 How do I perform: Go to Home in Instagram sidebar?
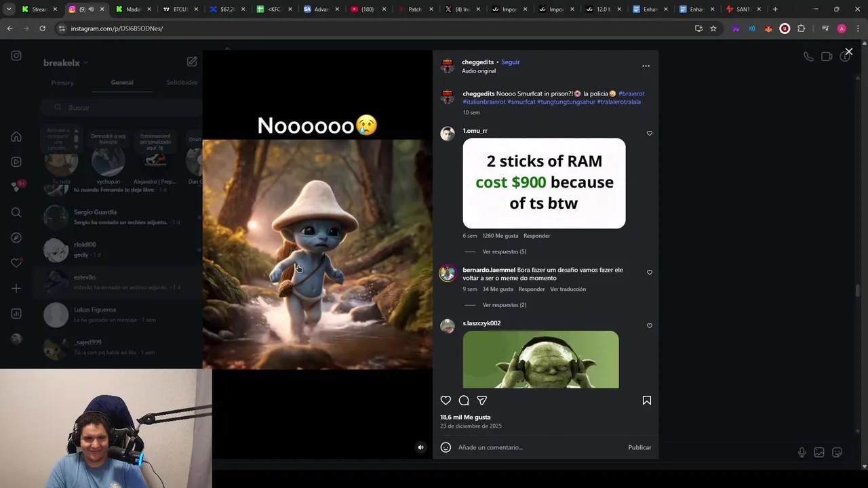point(16,137)
